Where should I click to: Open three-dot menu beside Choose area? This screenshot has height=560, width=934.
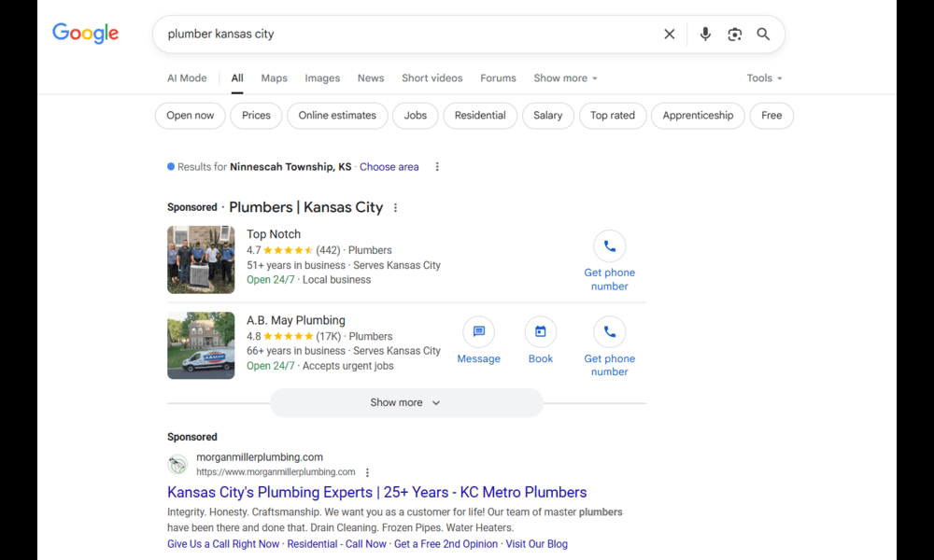pyautogui.click(x=437, y=167)
